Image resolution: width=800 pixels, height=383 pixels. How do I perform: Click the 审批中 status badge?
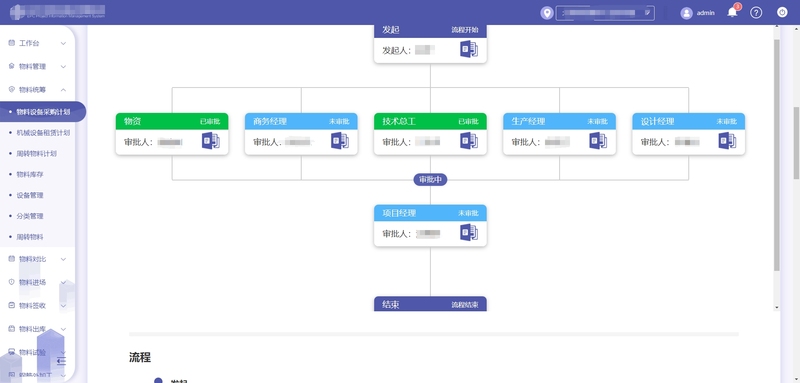[x=430, y=180]
